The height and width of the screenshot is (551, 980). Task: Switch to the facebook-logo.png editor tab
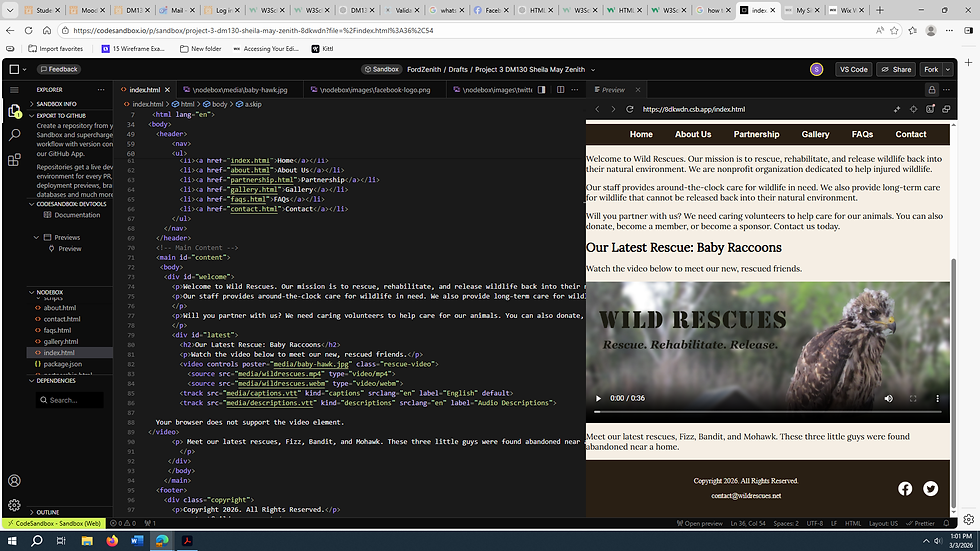click(375, 90)
